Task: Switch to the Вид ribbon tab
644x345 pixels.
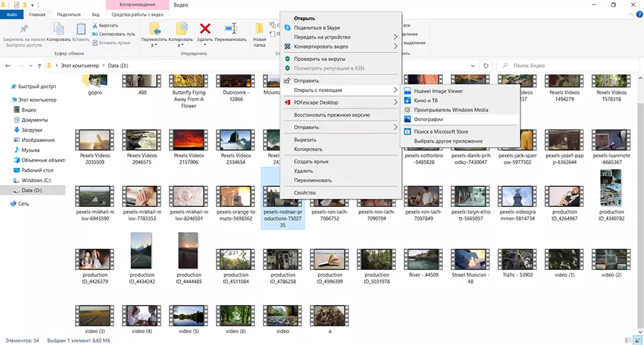Action: pos(96,14)
